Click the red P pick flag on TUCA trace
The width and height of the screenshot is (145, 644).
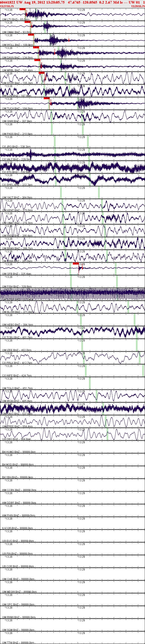(46, 98)
